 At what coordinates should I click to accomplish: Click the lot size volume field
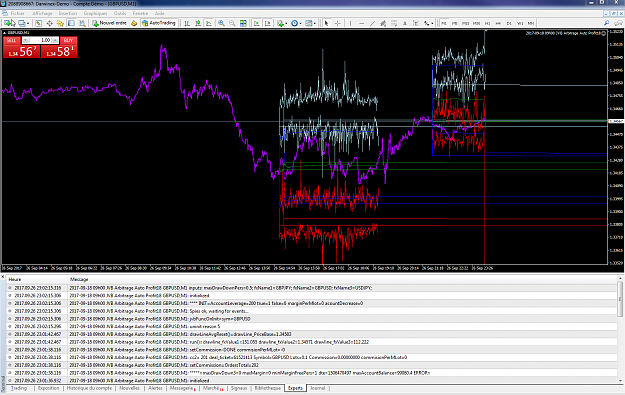click(x=40, y=40)
